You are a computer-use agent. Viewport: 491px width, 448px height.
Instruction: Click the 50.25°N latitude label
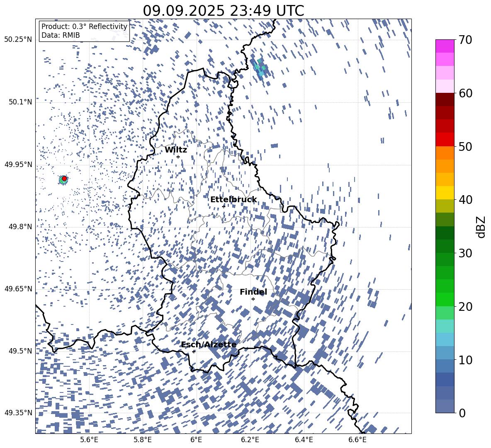[18, 40]
